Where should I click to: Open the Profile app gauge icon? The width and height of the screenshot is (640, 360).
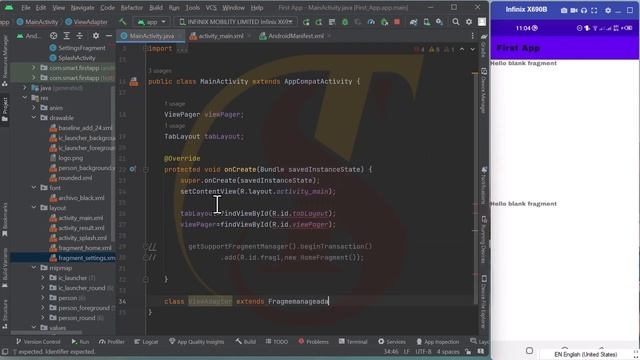[x=371, y=22]
